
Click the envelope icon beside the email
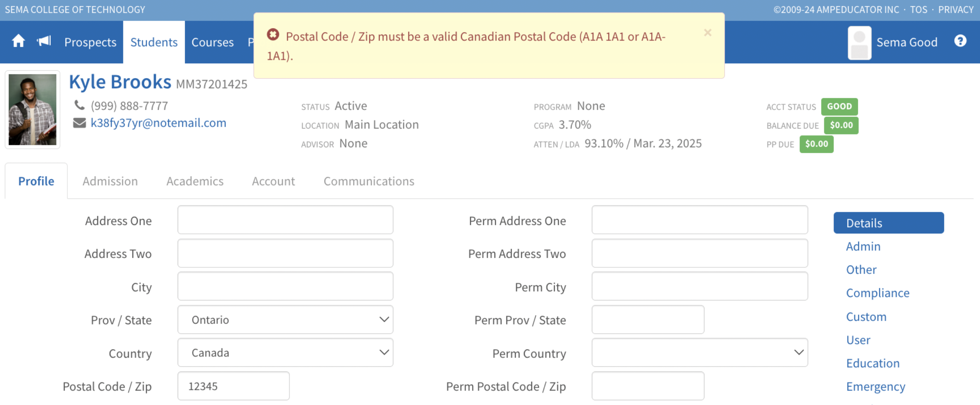coord(79,123)
